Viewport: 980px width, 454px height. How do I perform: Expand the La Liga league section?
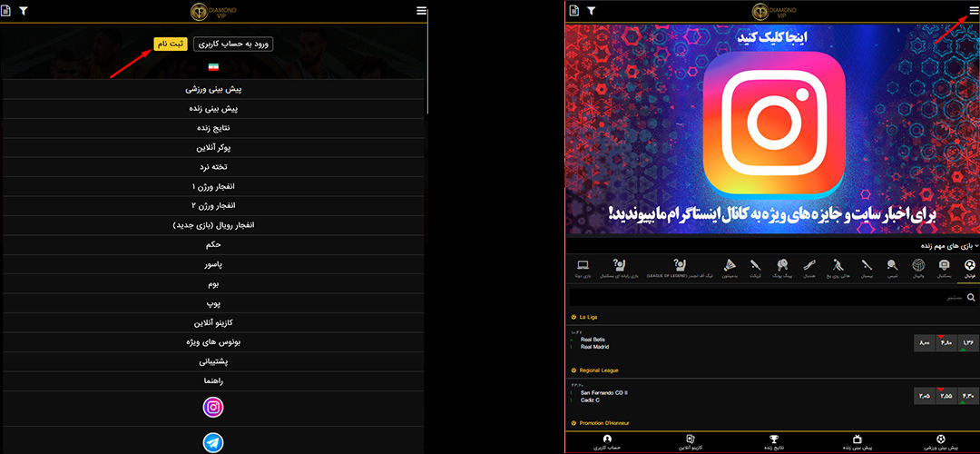point(592,317)
